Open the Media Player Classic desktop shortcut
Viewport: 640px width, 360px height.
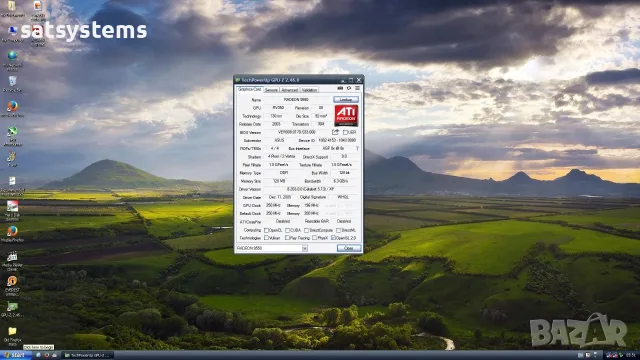pos(12,260)
